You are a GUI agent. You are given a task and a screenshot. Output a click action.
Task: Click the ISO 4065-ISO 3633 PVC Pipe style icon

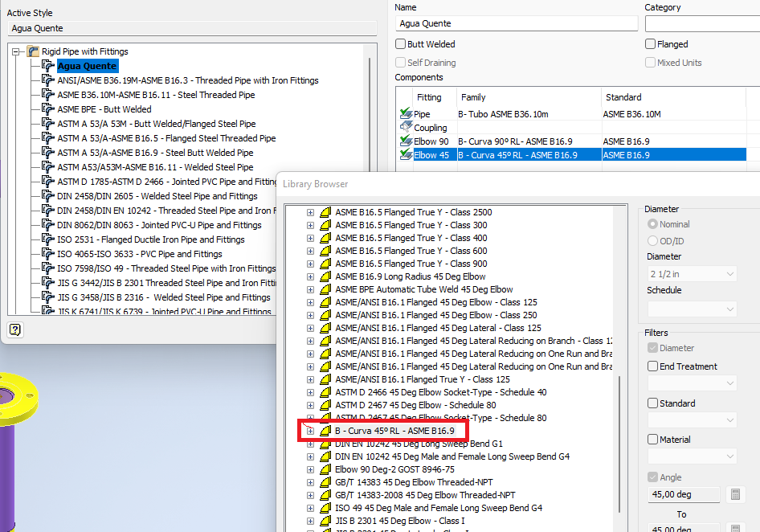(x=48, y=254)
